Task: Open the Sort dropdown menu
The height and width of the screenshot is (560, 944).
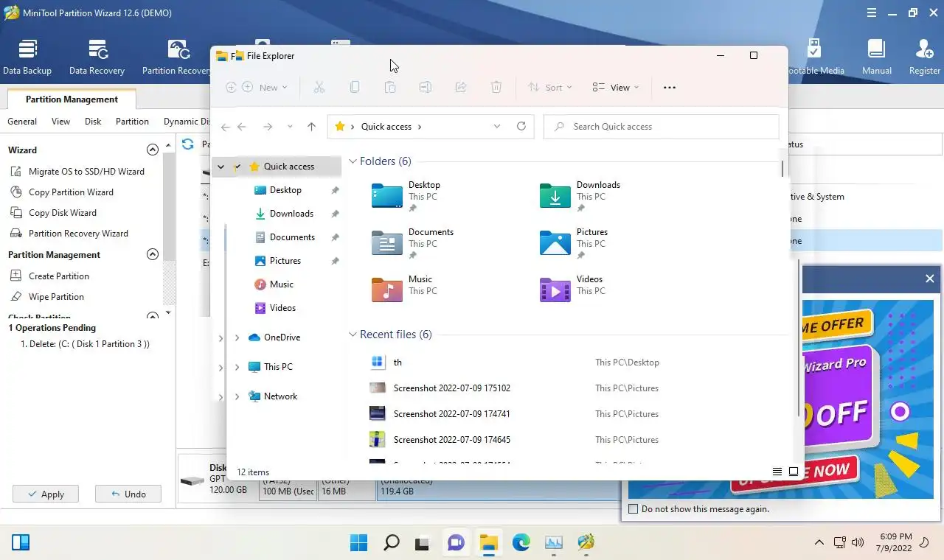Action: [x=549, y=87]
